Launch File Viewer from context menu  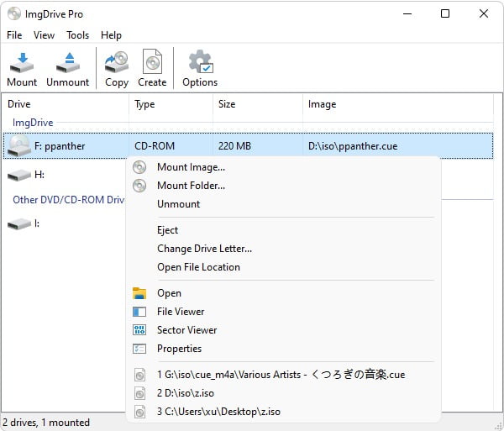pos(283,312)
